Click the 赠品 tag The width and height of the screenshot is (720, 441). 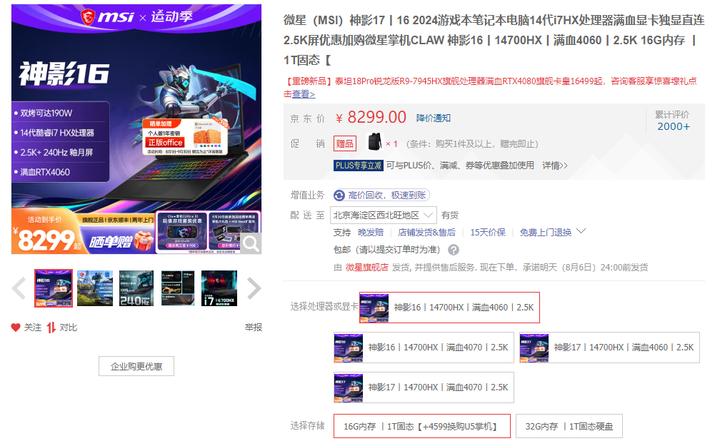345,144
